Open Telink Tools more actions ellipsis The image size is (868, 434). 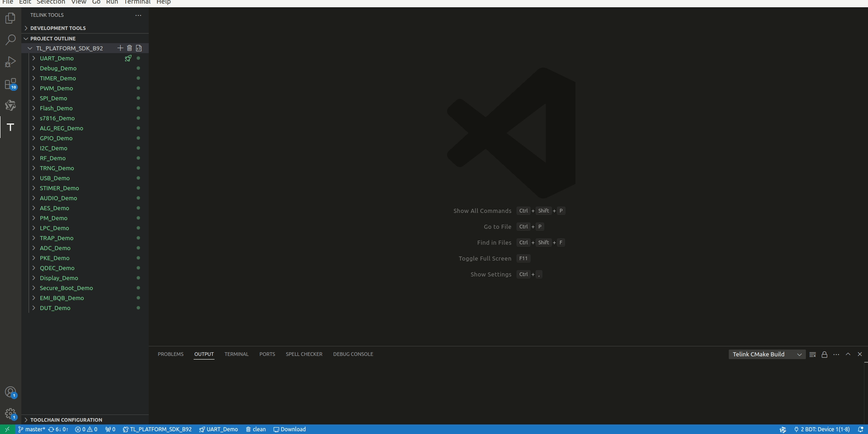click(138, 15)
